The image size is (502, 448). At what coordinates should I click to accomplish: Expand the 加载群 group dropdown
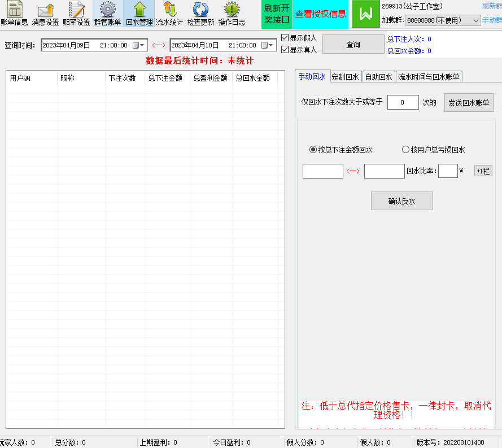pyautogui.click(x=476, y=20)
